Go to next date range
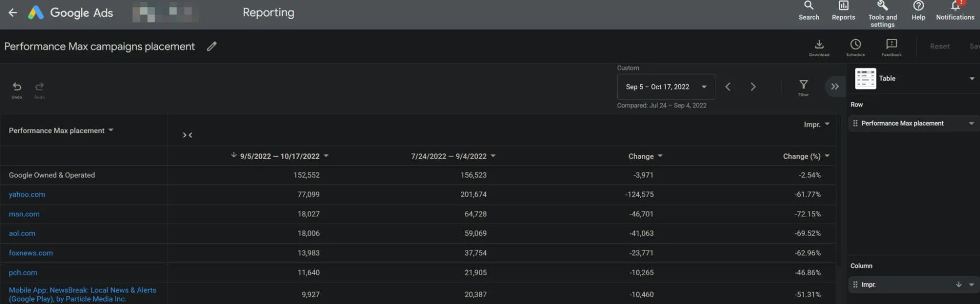The width and height of the screenshot is (980, 304). pyautogui.click(x=753, y=87)
